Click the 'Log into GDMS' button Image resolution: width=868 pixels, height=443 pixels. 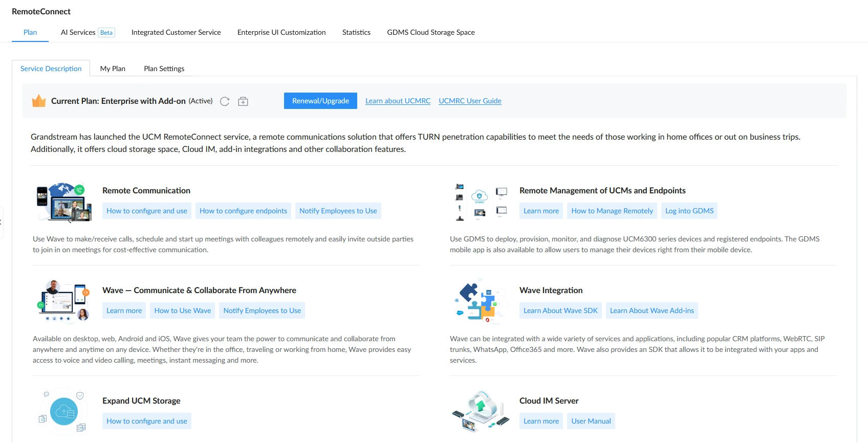click(689, 211)
